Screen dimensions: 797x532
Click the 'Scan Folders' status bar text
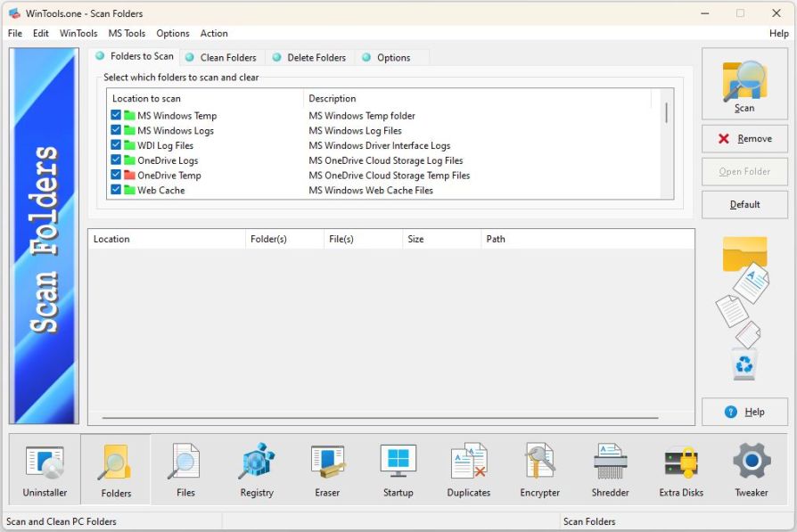click(589, 521)
